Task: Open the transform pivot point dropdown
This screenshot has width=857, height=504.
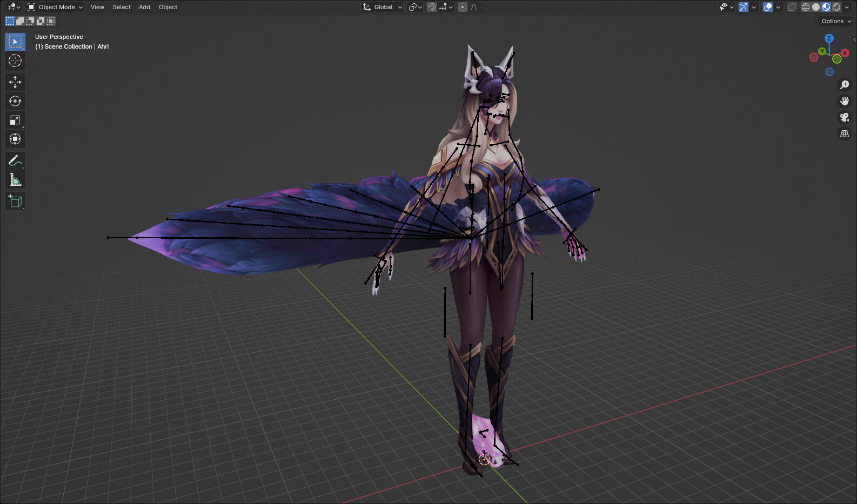Action: click(x=415, y=7)
